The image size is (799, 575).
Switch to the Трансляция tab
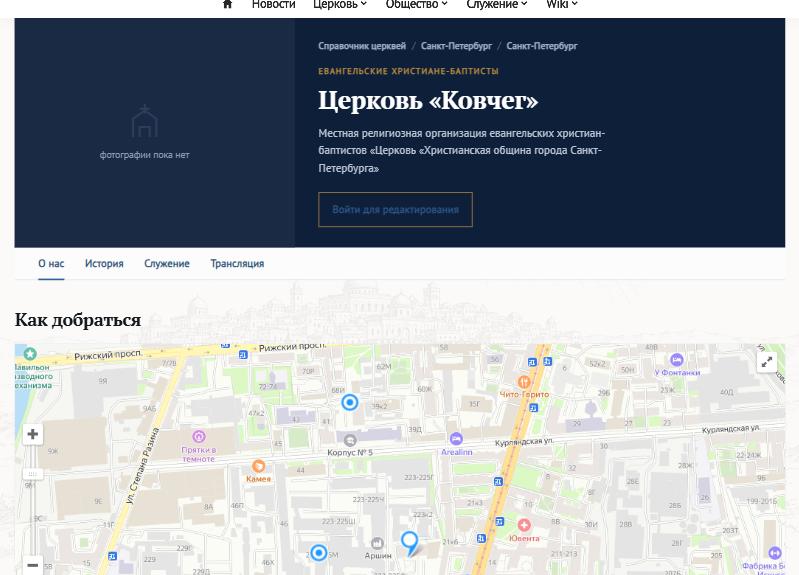point(237,264)
